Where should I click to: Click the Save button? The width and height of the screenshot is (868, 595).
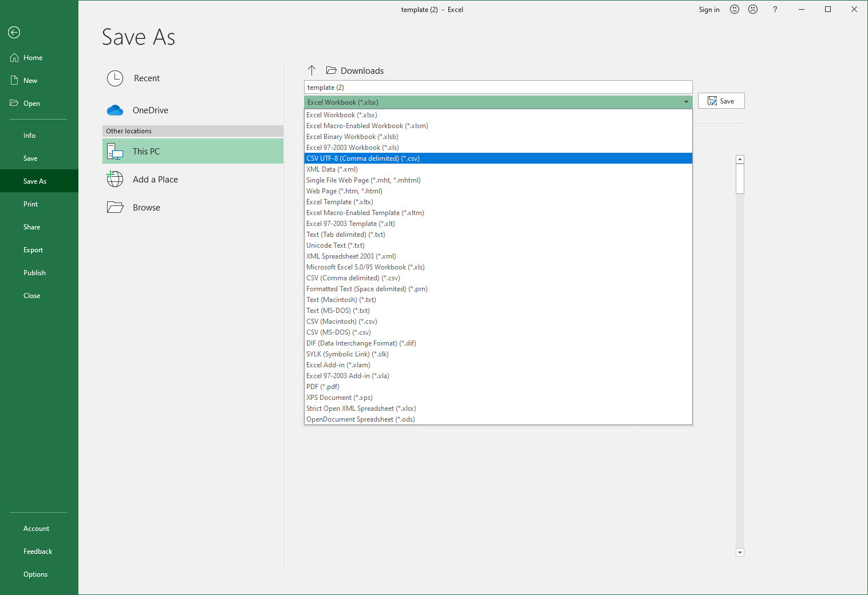coord(721,101)
